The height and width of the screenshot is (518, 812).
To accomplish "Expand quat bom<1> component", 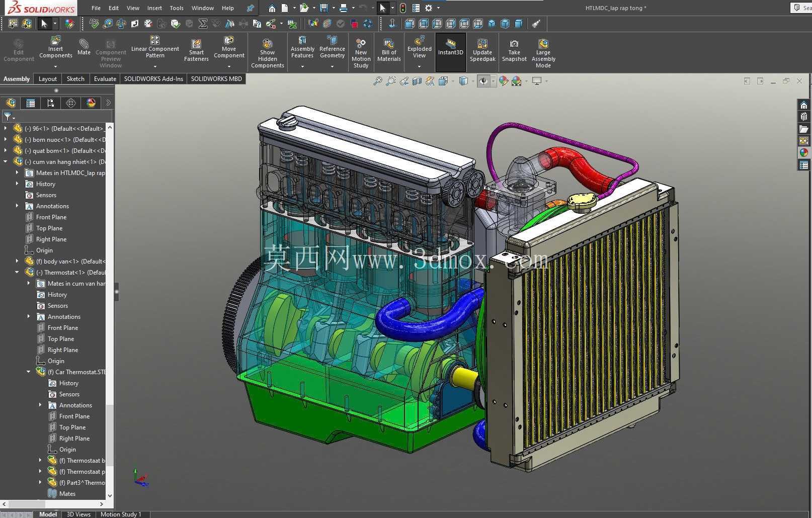I will (x=6, y=150).
